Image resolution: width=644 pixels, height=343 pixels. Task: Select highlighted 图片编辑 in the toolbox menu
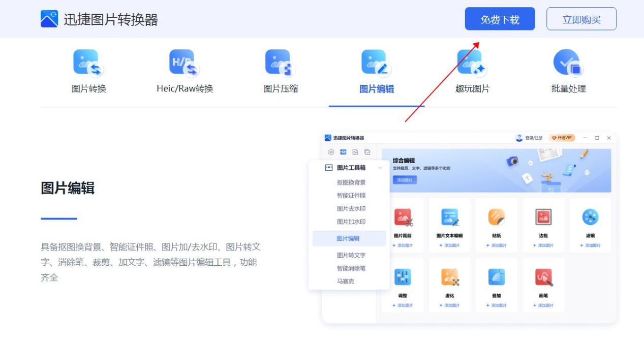[x=349, y=238]
